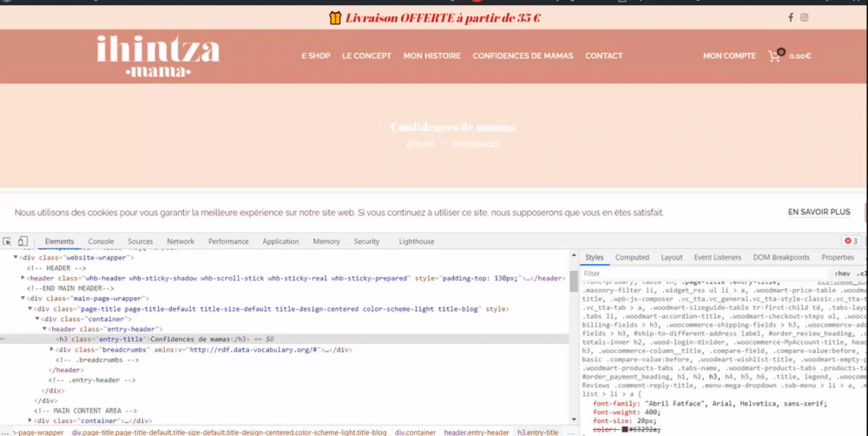Switch to the Security tab
Image resolution: width=868 pixels, height=436 pixels.
click(366, 241)
